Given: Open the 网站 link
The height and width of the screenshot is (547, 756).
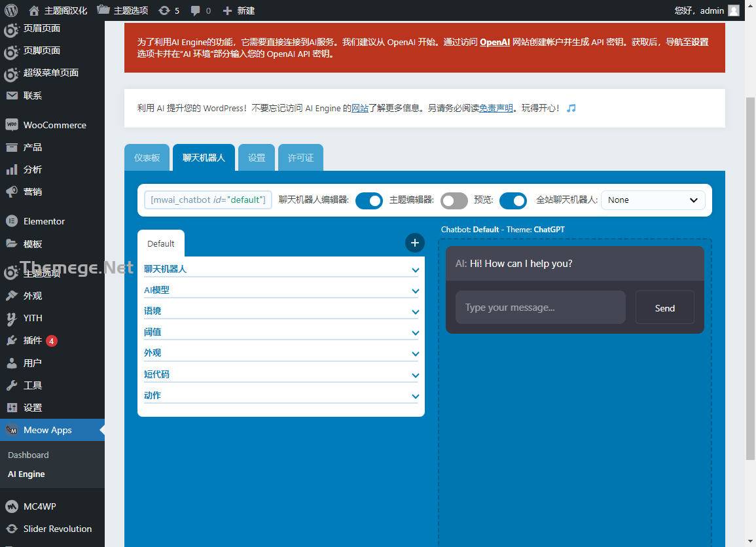Looking at the screenshot, I should pyautogui.click(x=360, y=109).
